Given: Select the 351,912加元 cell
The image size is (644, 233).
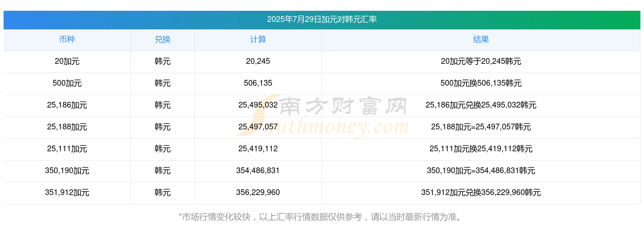Looking at the screenshot, I should (67, 192).
